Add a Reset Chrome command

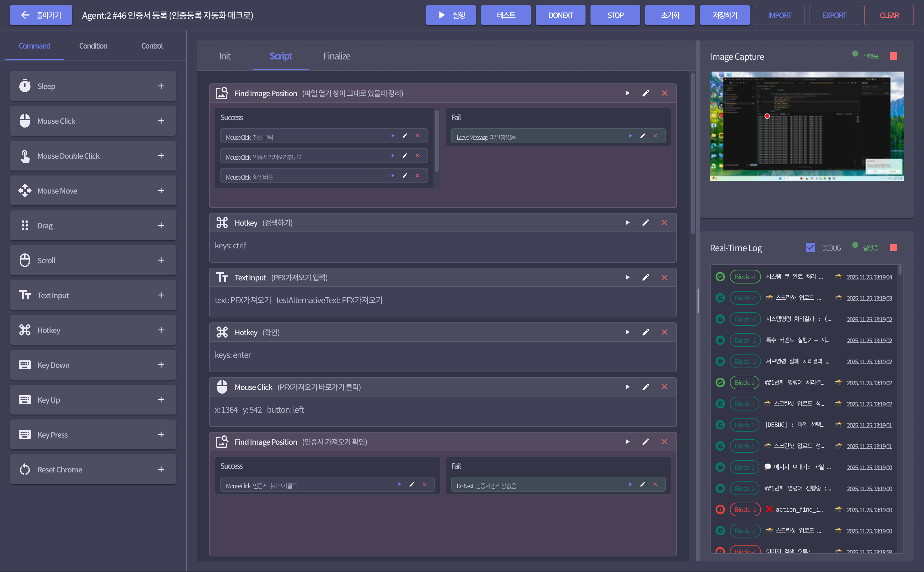click(x=161, y=469)
